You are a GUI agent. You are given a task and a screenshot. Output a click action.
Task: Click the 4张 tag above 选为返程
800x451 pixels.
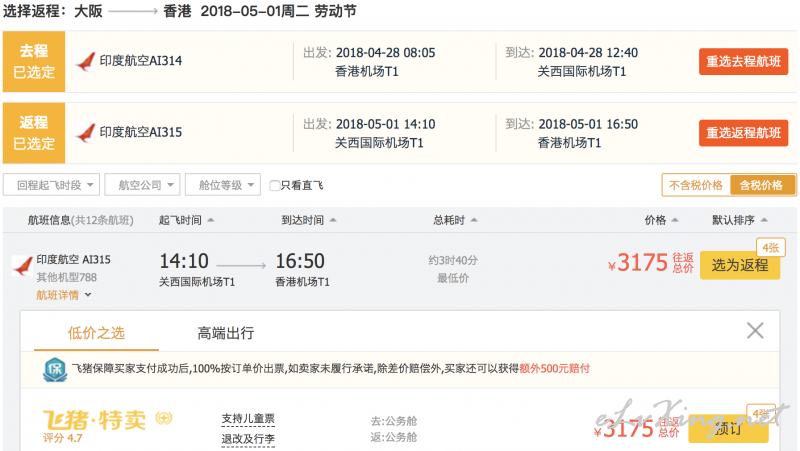click(x=770, y=248)
